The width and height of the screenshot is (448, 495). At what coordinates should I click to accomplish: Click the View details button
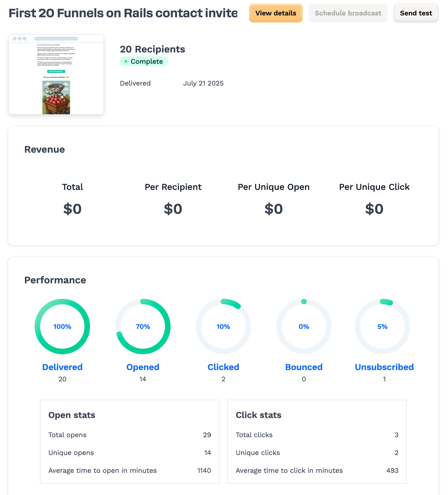(275, 13)
